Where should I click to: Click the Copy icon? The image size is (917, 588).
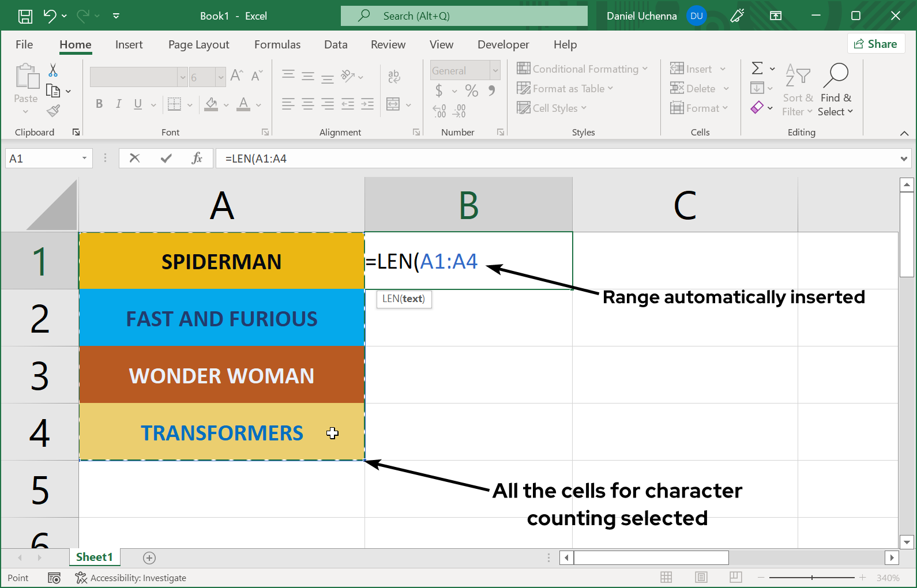53,91
